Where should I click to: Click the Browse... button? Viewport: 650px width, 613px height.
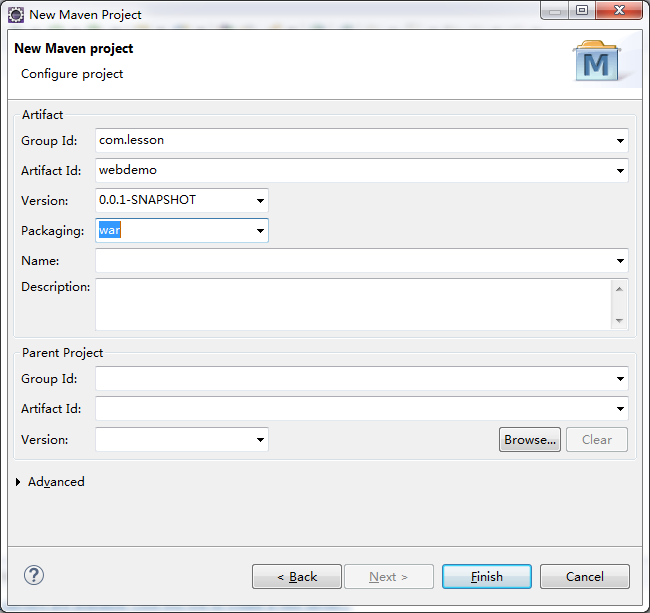[530, 440]
